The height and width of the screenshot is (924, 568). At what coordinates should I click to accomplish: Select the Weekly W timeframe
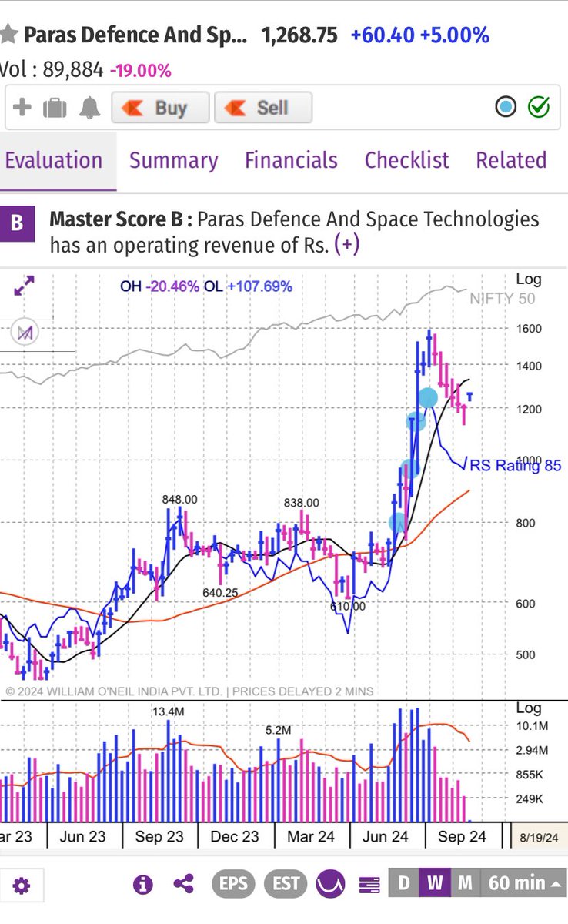coord(435,883)
